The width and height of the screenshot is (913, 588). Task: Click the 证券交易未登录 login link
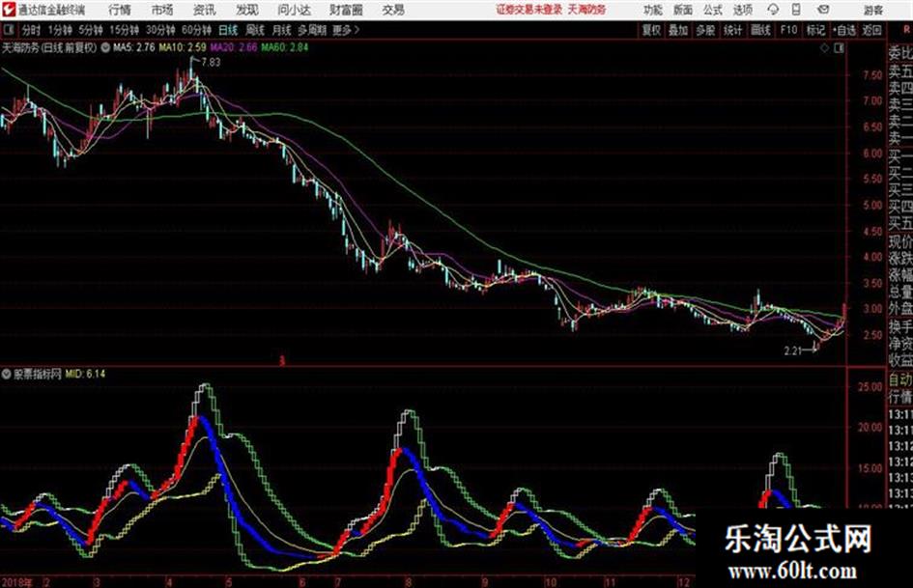click(529, 10)
